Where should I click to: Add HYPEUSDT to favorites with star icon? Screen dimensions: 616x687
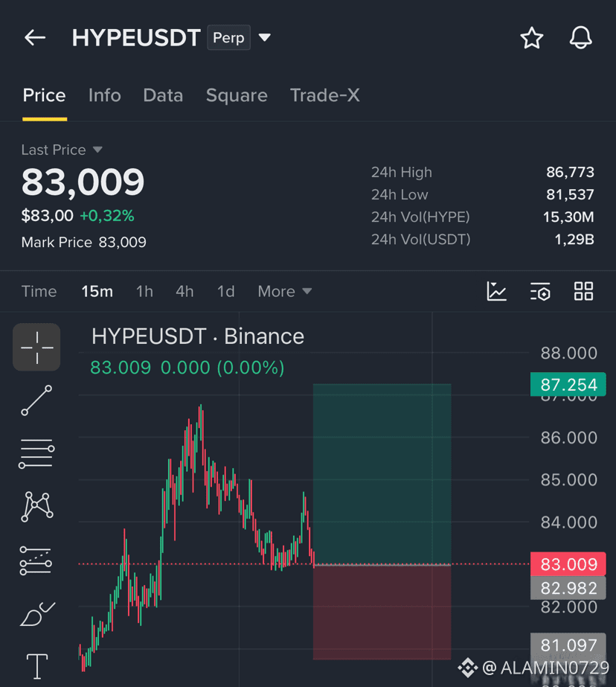click(x=531, y=38)
